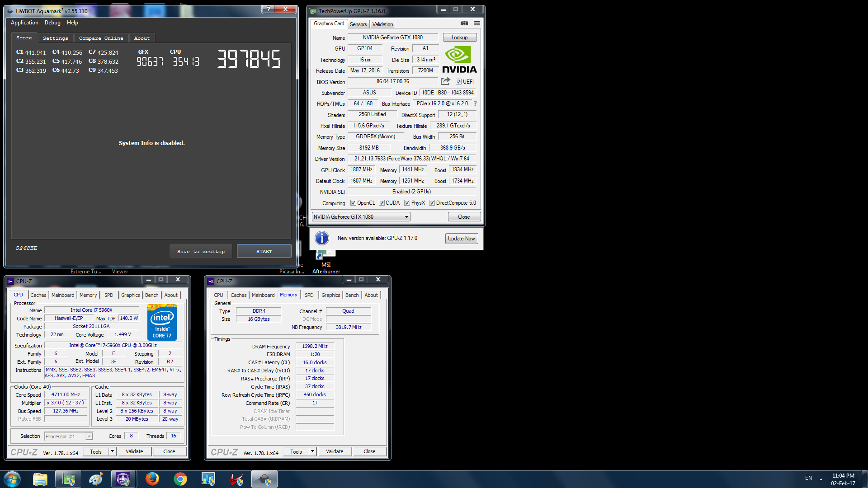Toggle the PhysX checkbox

tap(407, 203)
